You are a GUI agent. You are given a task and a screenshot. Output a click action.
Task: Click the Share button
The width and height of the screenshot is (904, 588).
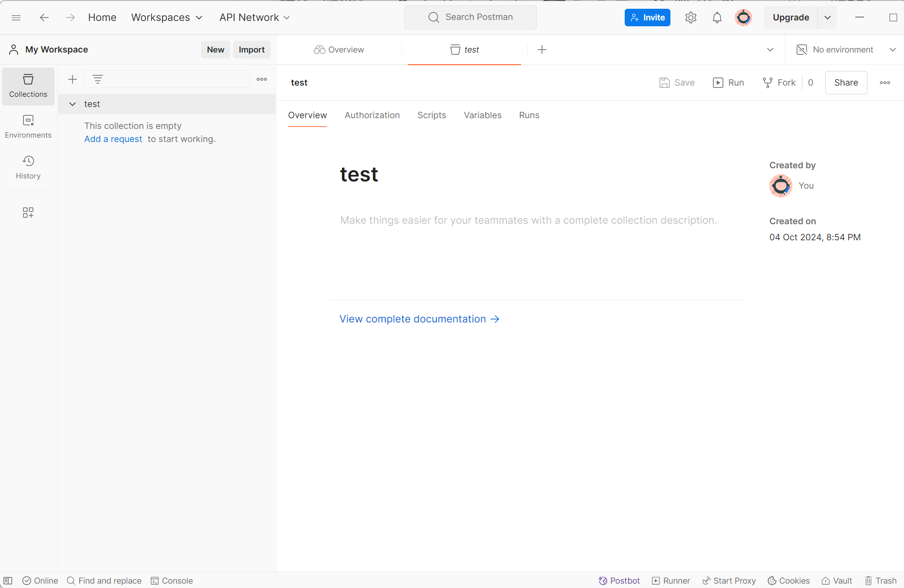[x=846, y=83]
